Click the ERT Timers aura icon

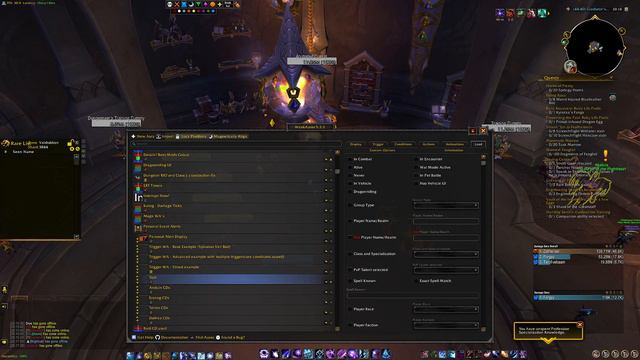click(138, 187)
